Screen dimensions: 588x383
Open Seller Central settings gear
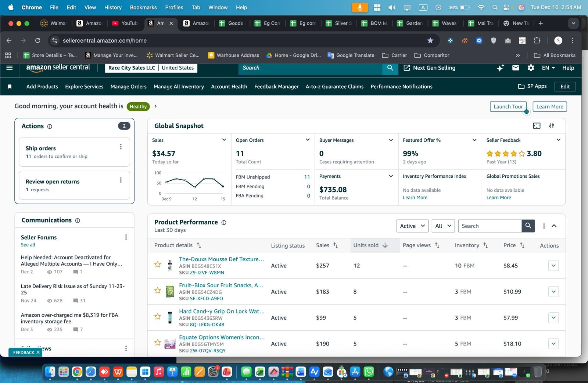pos(531,68)
